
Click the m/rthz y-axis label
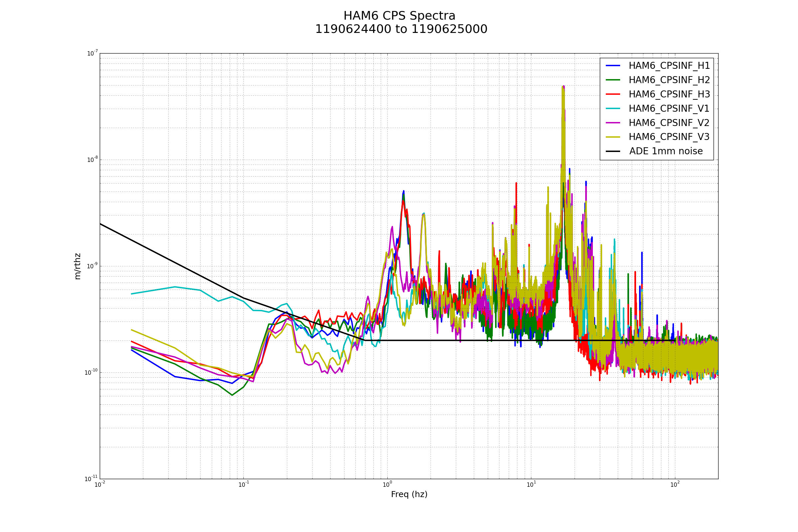tap(77, 266)
